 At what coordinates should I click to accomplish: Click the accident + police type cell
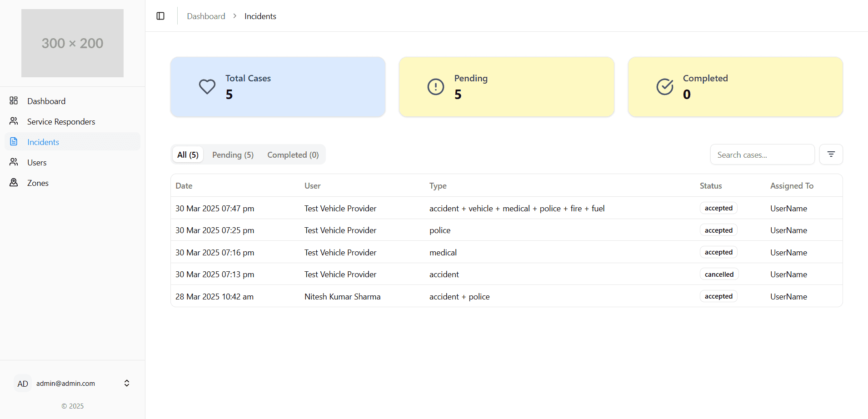459,296
